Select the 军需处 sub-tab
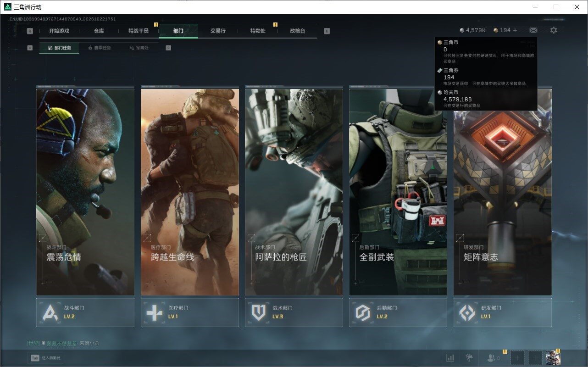The width and height of the screenshot is (588, 367). click(x=139, y=48)
